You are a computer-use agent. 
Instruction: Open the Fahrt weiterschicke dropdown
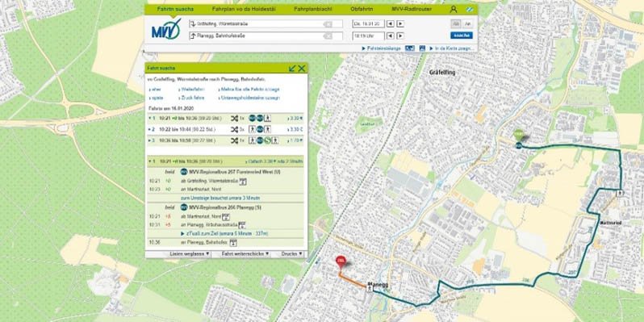pyautogui.click(x=245, y=254)
